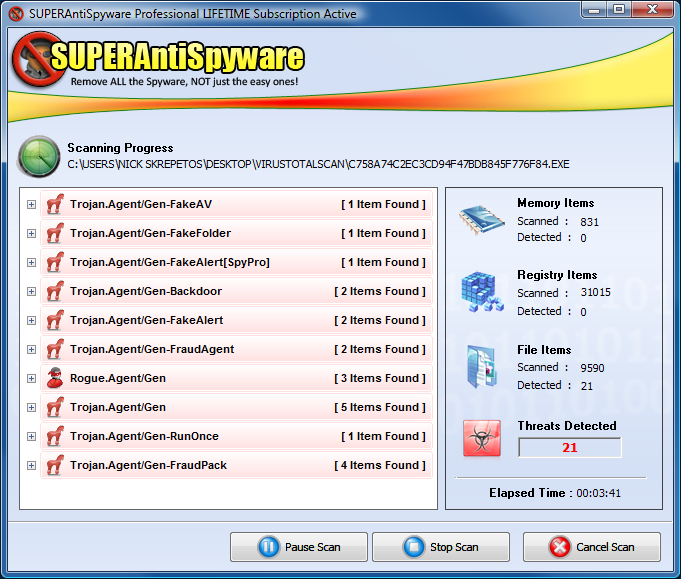Click the green radar scanning icon
The height and width of the screenshot is (579, 681).
(x=39, y=157)
